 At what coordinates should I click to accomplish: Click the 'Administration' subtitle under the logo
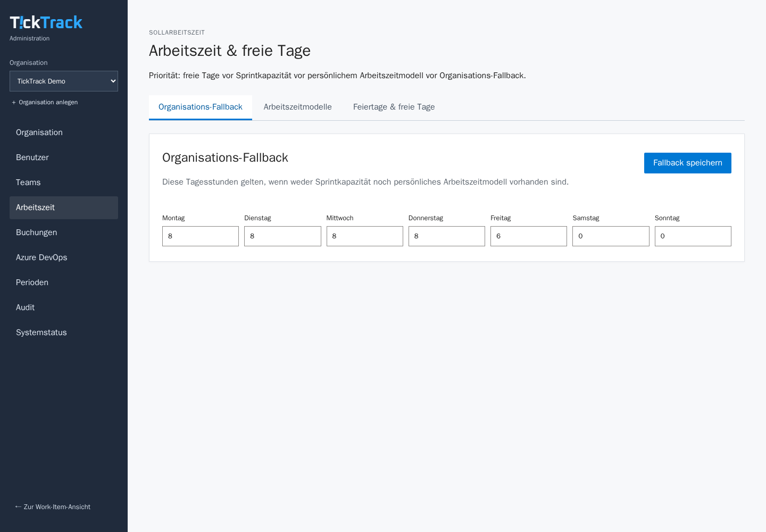pos(29,38)
